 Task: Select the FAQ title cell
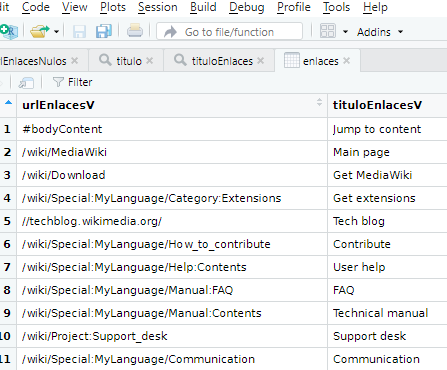pos(387,290)
